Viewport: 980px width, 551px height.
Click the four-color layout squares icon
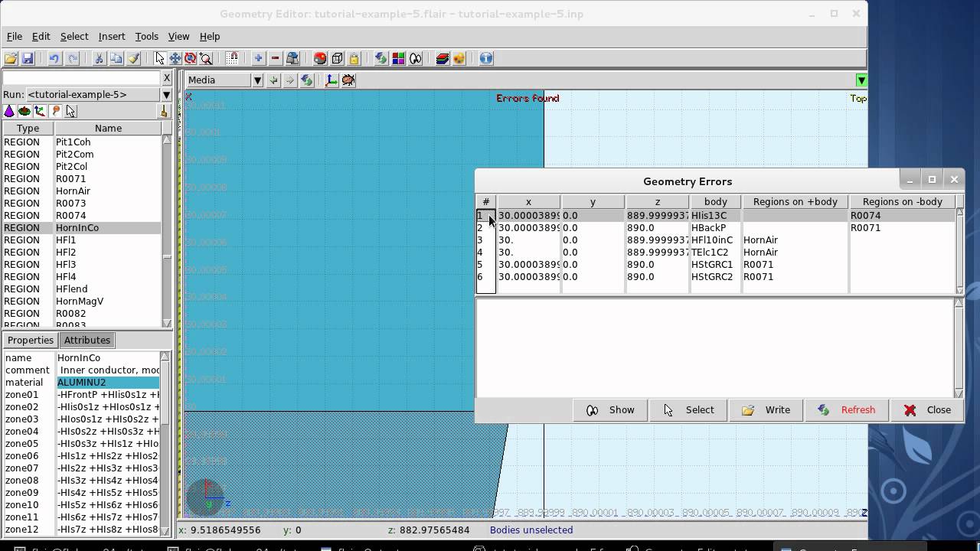(x=398, y=58)
